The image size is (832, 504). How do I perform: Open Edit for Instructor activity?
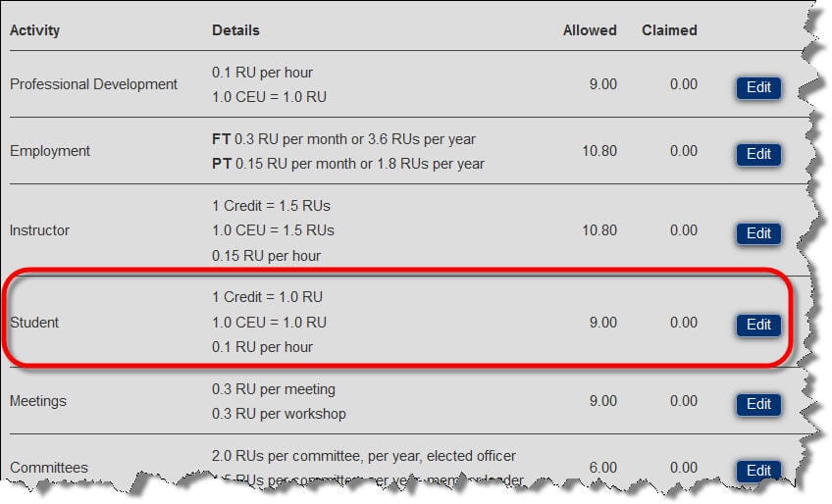pyautogui.click(x=758, y=233)
